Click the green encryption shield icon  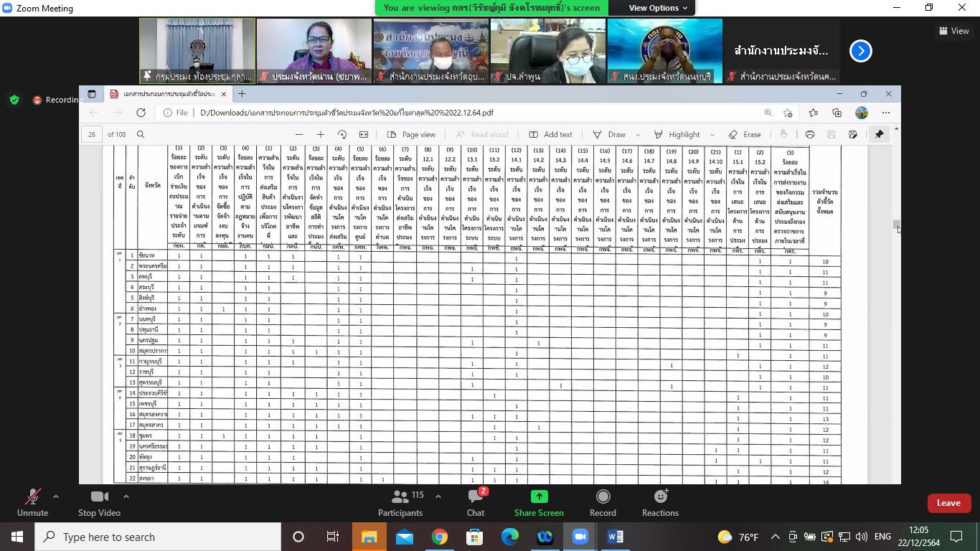coord(14,100)
